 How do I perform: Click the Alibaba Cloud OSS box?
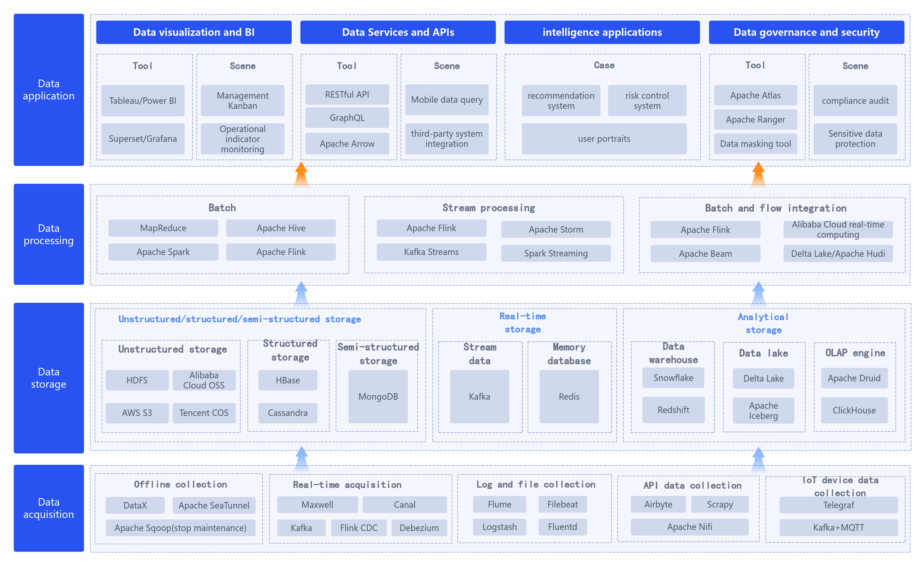click(x=204, y=380)
